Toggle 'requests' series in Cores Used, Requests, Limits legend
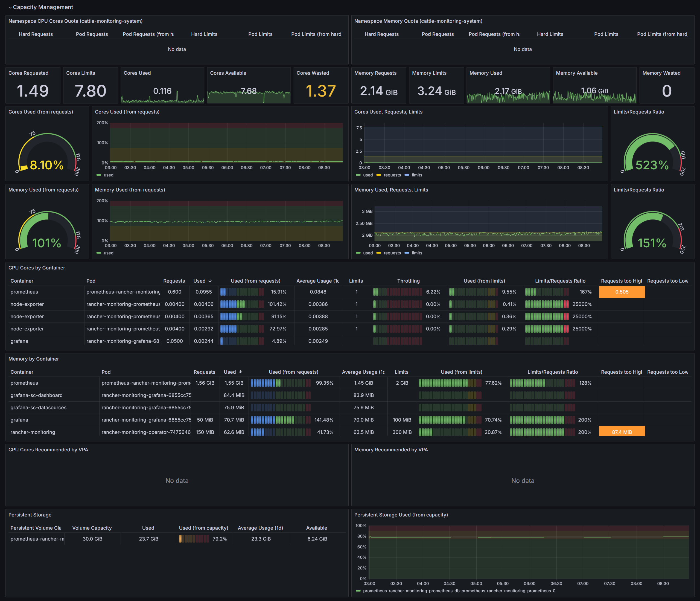The height and width of the screenshot is (601, 700). pos(392,175)
